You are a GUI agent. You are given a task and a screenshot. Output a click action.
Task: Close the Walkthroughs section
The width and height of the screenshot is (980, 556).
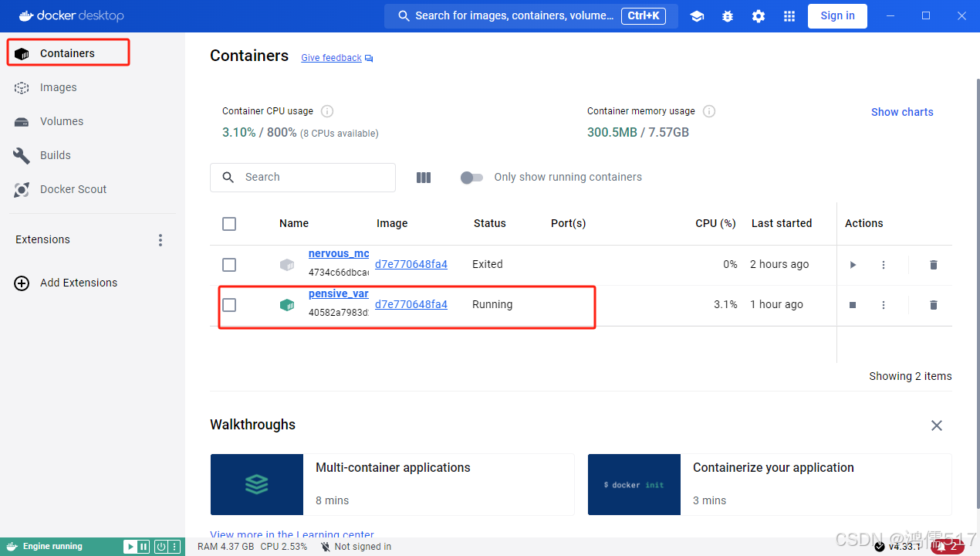point(937,425)
